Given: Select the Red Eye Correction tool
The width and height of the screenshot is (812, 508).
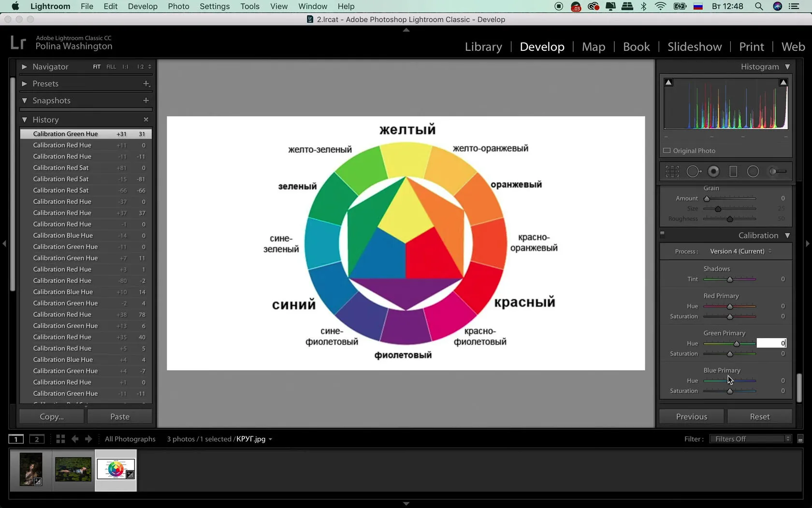Looking at the screenshot, I should (713, 171).
